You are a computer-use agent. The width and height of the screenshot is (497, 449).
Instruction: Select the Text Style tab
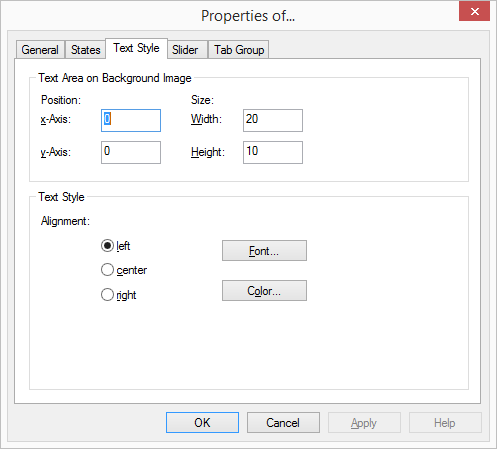(136, 48)
